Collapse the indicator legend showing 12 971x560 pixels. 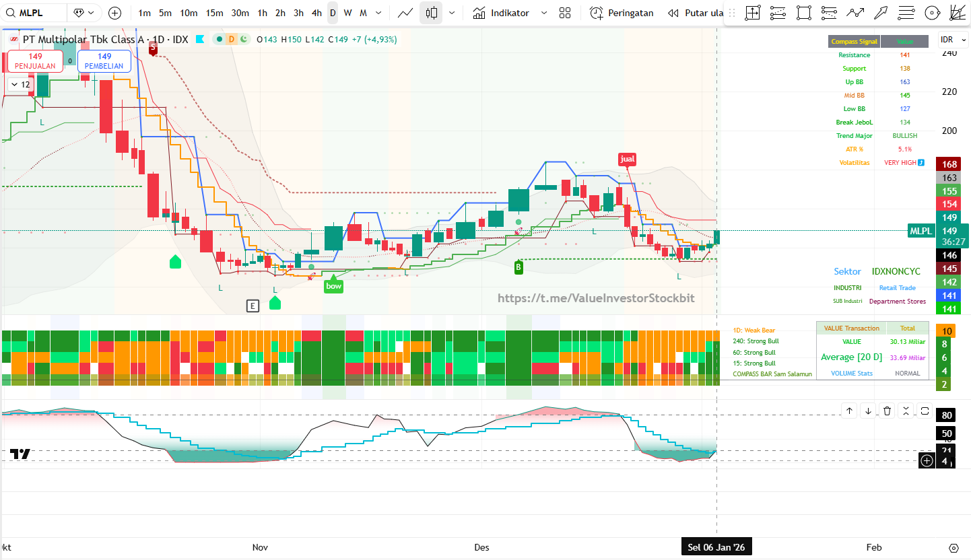pyautogui.click(x=20, y=84)
